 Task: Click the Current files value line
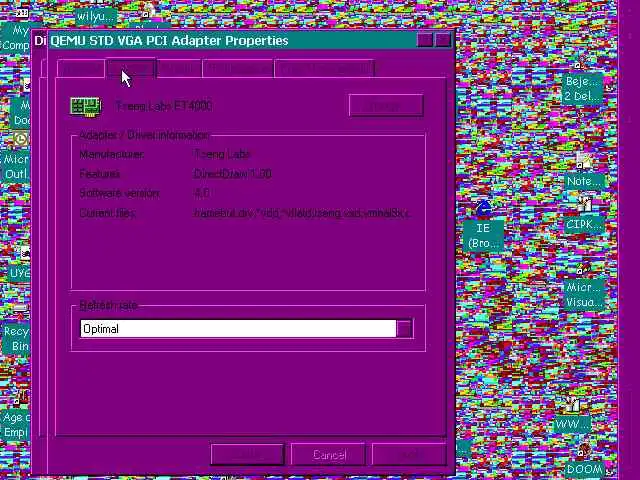coord(301,213)
